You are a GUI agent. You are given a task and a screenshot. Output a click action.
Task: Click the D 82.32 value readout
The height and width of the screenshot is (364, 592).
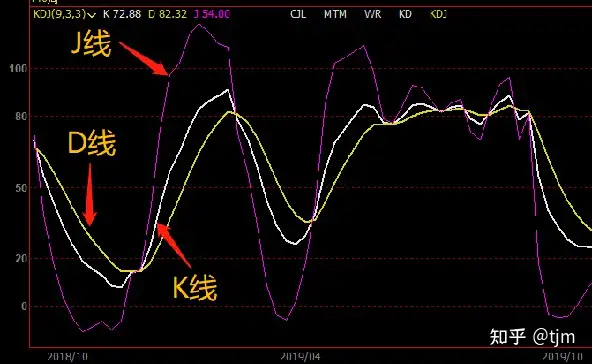167,14
